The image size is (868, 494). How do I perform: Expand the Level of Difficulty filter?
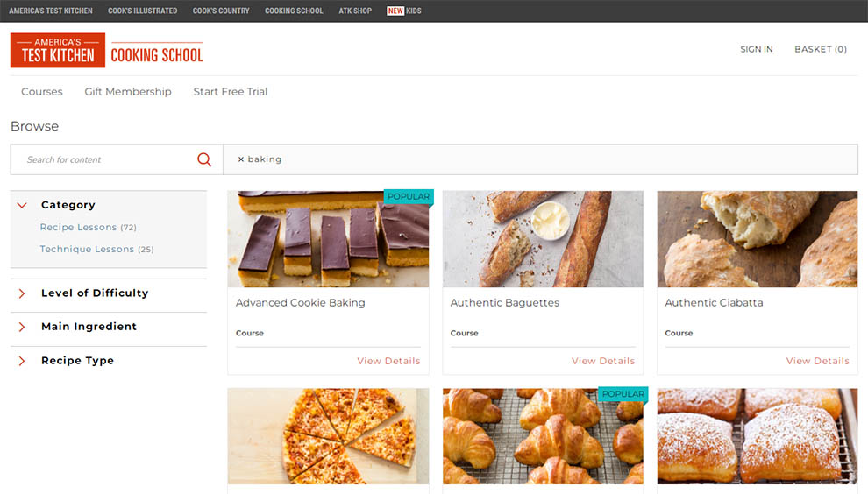(22, 293)
